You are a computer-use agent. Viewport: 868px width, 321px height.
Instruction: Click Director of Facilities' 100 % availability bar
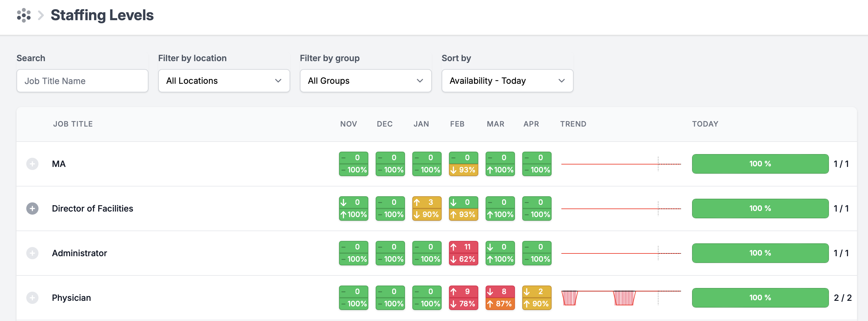point(760,208)
